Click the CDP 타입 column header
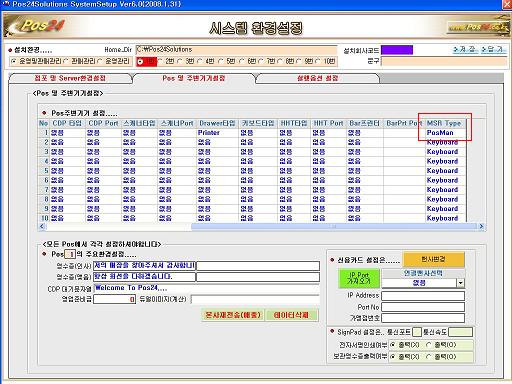The width and height of the screenshot is (512, 384). point(67,123)
